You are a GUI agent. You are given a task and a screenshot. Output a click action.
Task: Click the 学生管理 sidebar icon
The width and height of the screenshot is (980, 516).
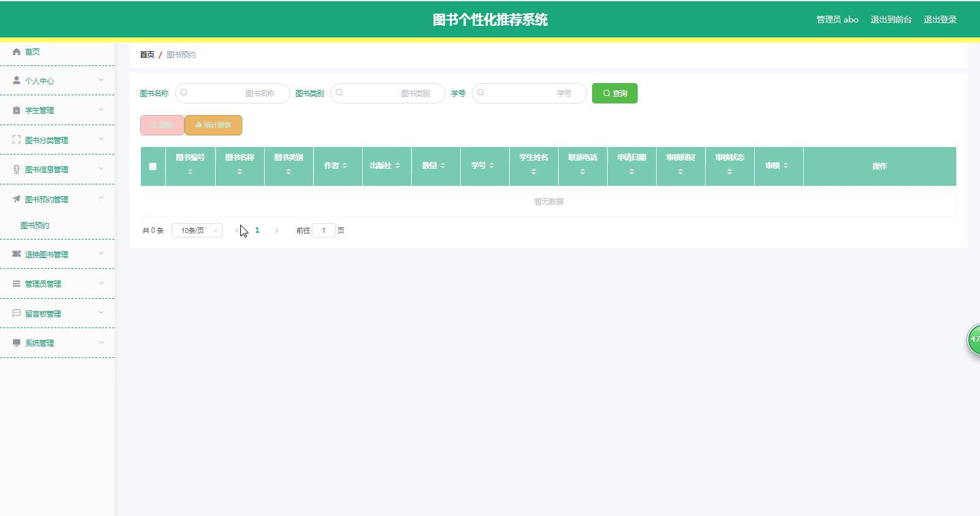tap(17, 110)
